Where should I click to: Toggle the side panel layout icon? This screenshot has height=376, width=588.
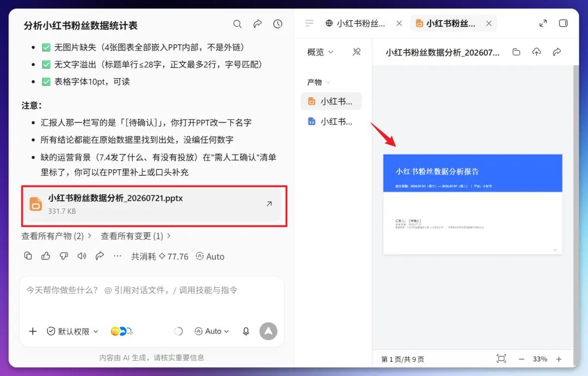(563, 23)
